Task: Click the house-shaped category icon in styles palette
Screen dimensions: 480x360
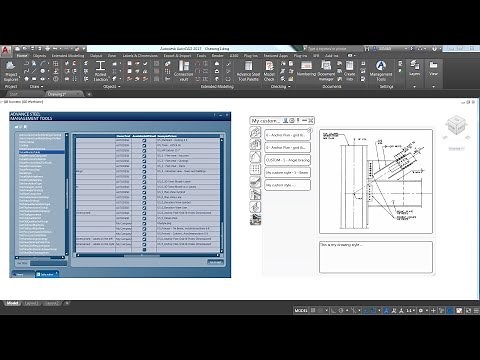Action: pos(255,157)
